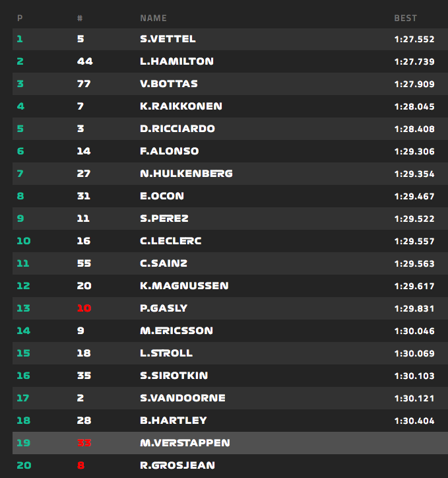Click R.GROSJEAN's red car number 8

pyautogui.click(x=80, y=465)
